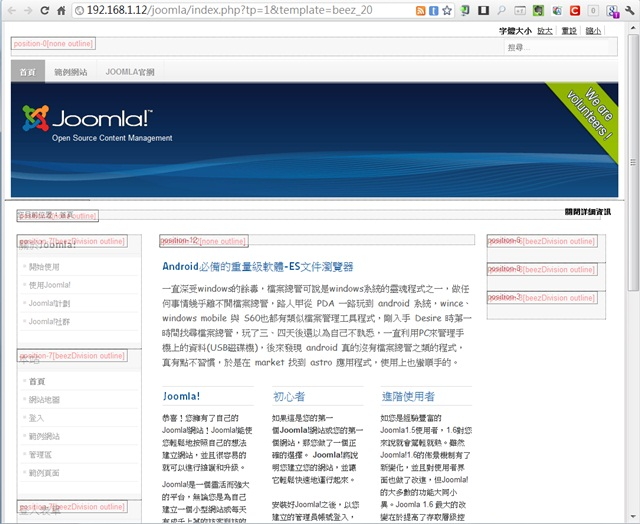Click the browser back arrow

11,10
